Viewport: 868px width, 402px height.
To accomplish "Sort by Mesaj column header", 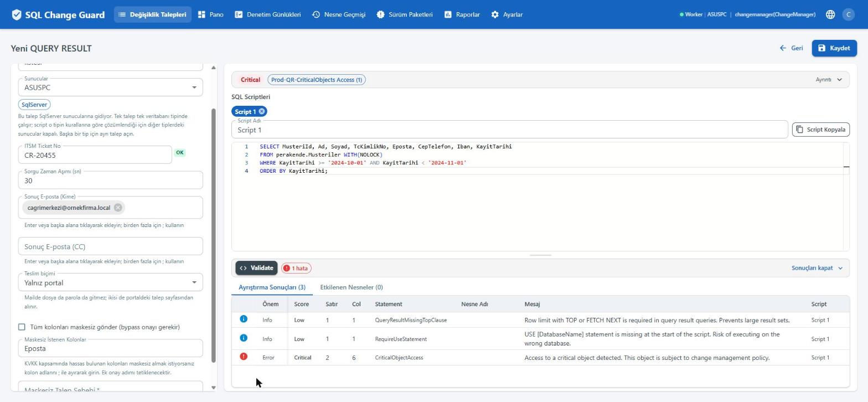I will tap(532, 304).
